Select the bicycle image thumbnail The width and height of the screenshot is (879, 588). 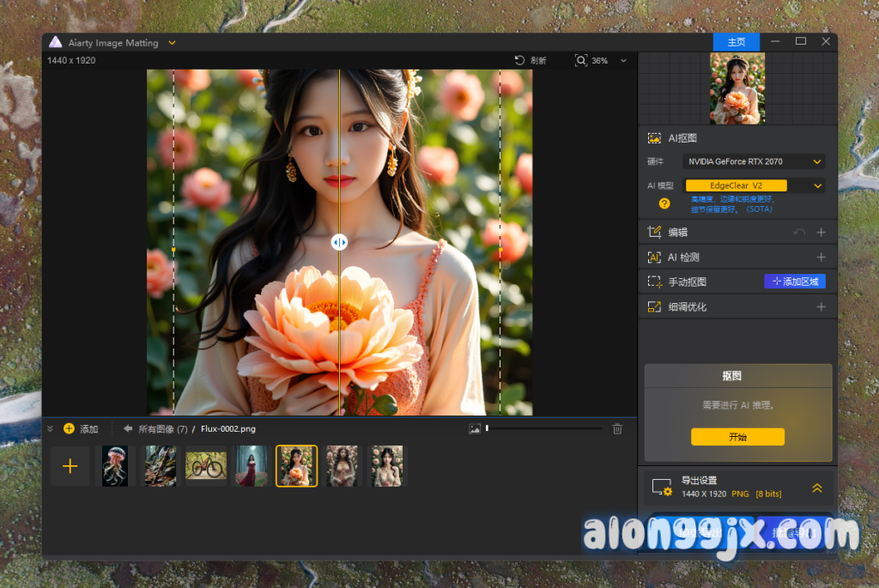coord(206,466)
